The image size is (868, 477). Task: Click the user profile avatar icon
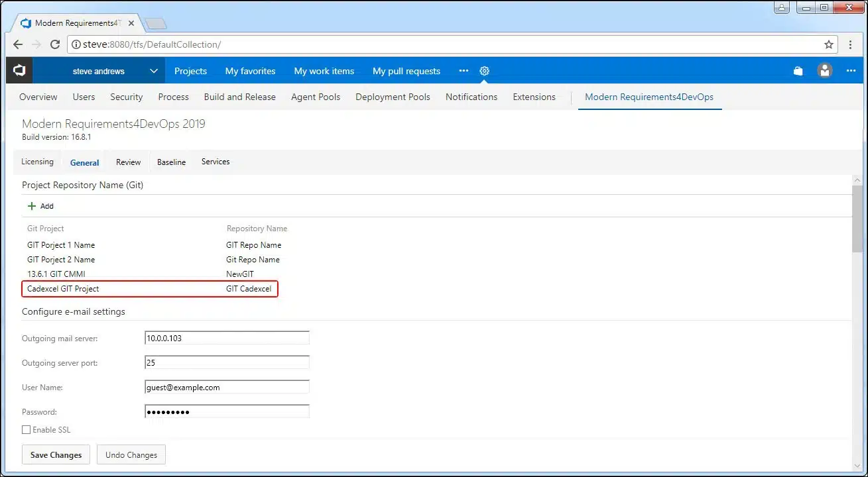coord(825,71)
